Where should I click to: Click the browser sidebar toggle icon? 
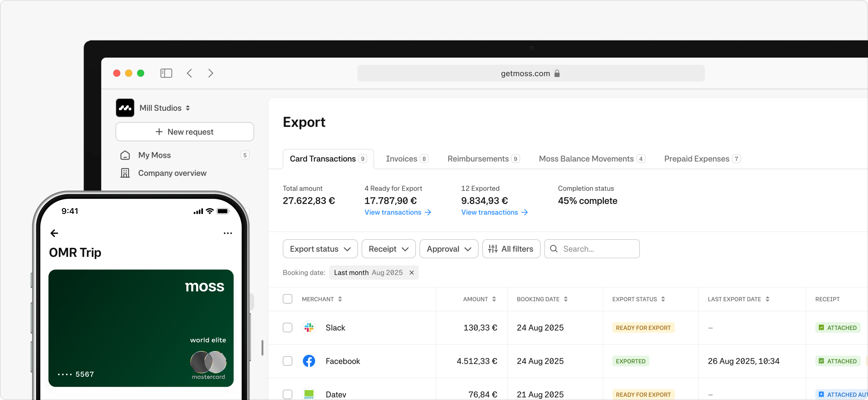[166, 73]
